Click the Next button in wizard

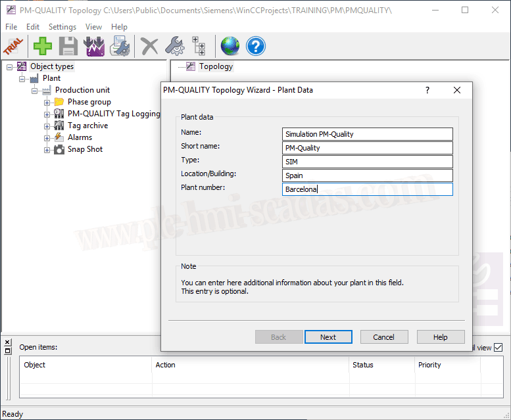tap(328, 337)
